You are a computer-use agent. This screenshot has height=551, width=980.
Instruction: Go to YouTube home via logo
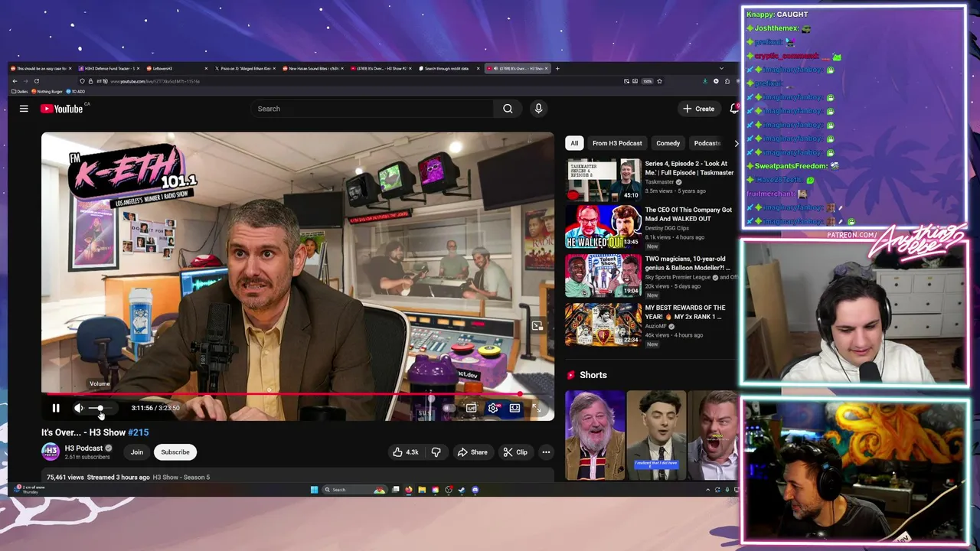coord(61,109)
